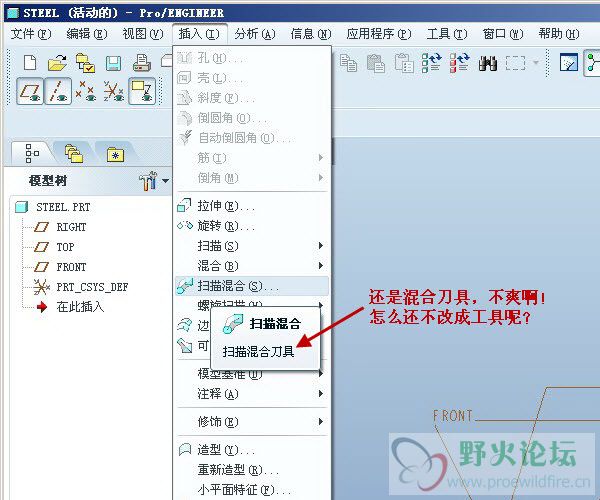The width and height of the screenshot is (600, 500).
Task: Open the 工具(T) menu
Action: point(447,34)
